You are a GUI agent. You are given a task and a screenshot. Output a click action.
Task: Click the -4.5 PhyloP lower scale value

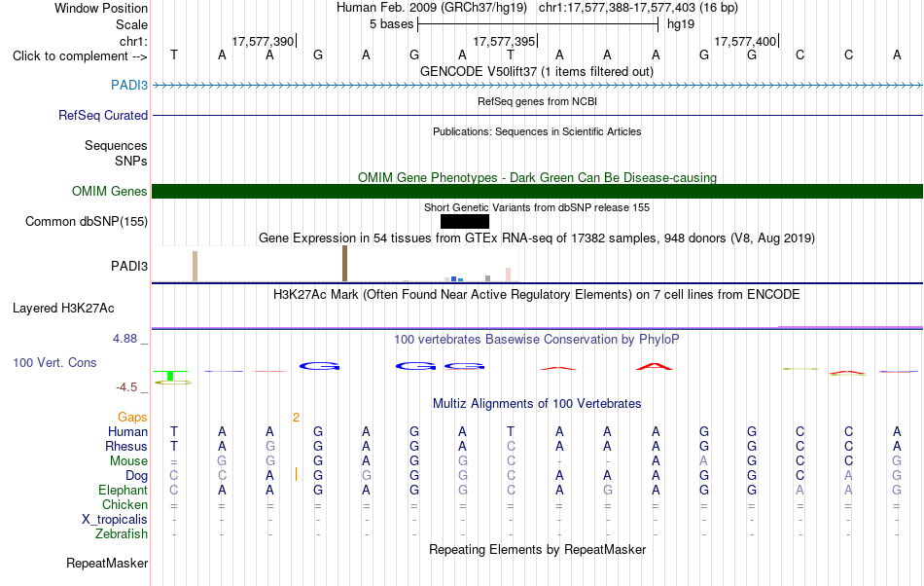(126, 387)
